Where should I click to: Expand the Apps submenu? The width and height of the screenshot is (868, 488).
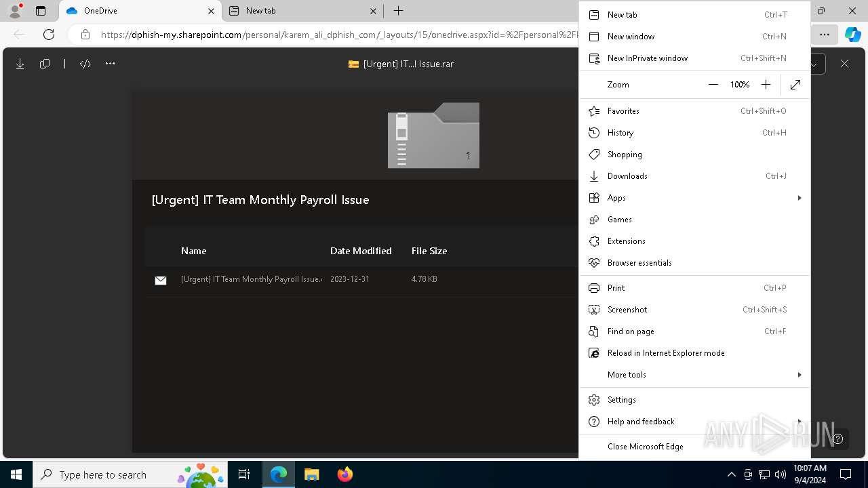tap(694, 198)
